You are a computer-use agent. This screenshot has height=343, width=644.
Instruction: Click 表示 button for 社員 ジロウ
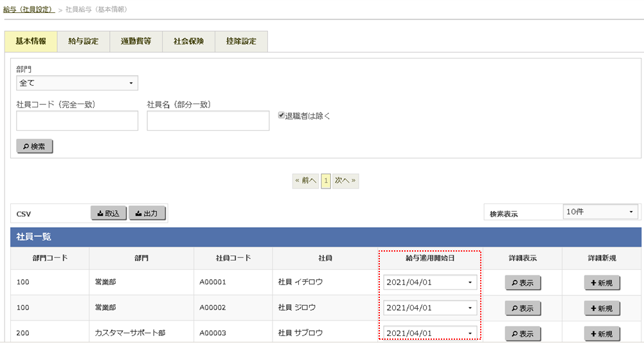point(523,308)
